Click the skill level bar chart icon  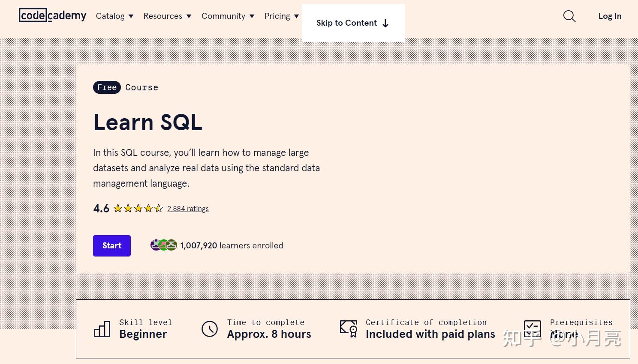[102, 329]
